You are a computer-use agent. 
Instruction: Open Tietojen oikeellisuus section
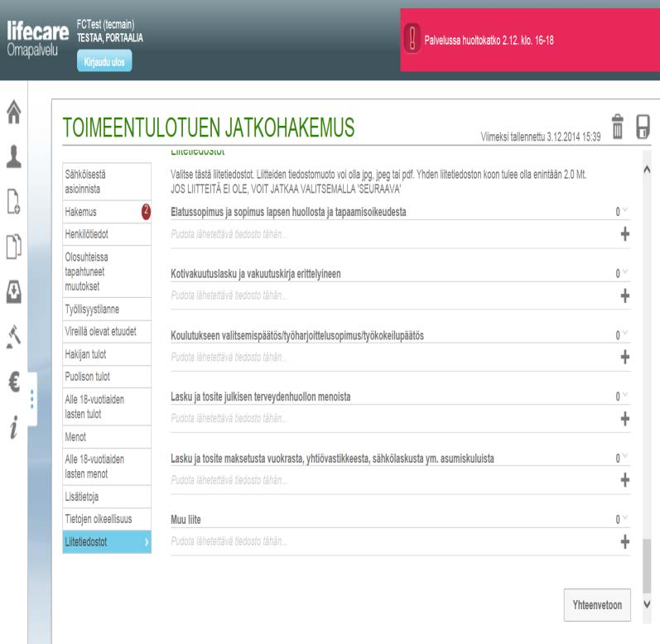point(107,519)
